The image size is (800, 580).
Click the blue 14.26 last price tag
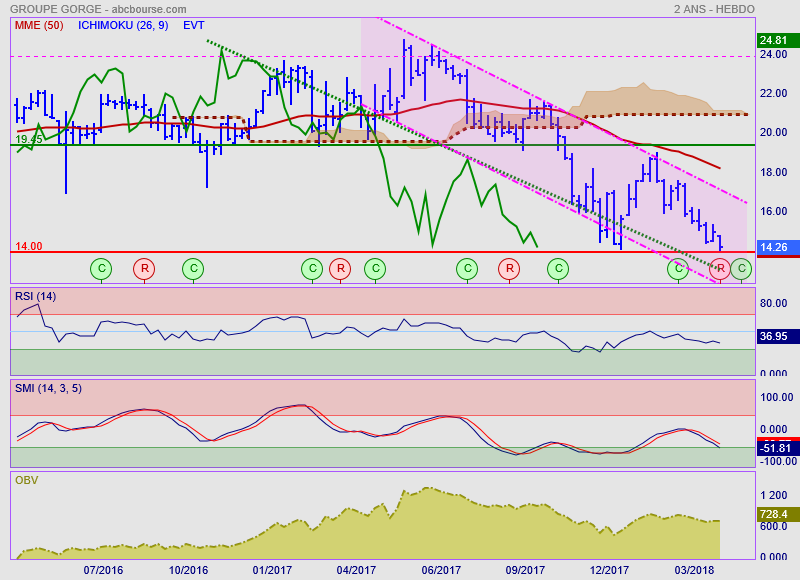(x=778, y=247)
